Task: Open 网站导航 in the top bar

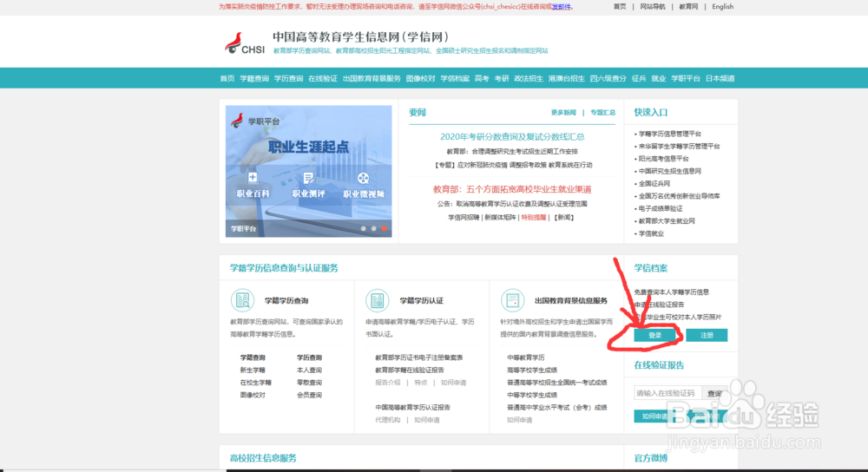Action: pyautogui.click(x=653, y=7)
